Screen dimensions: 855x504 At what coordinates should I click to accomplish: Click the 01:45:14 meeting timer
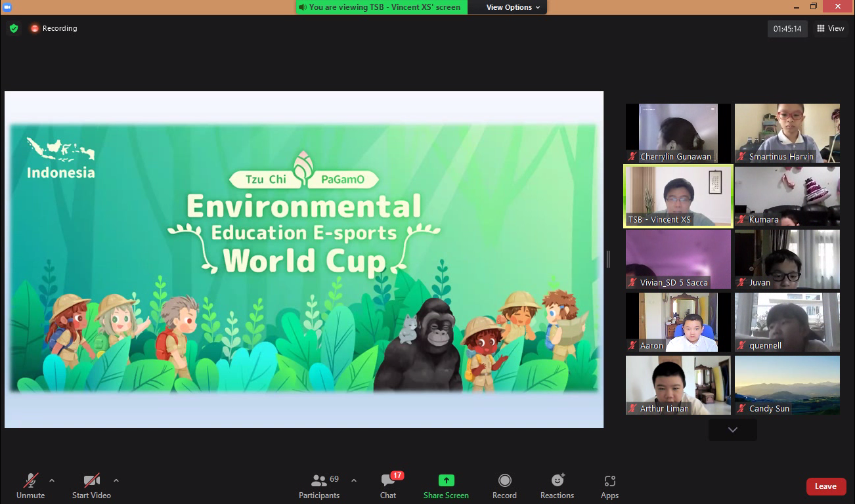(787, 29)
